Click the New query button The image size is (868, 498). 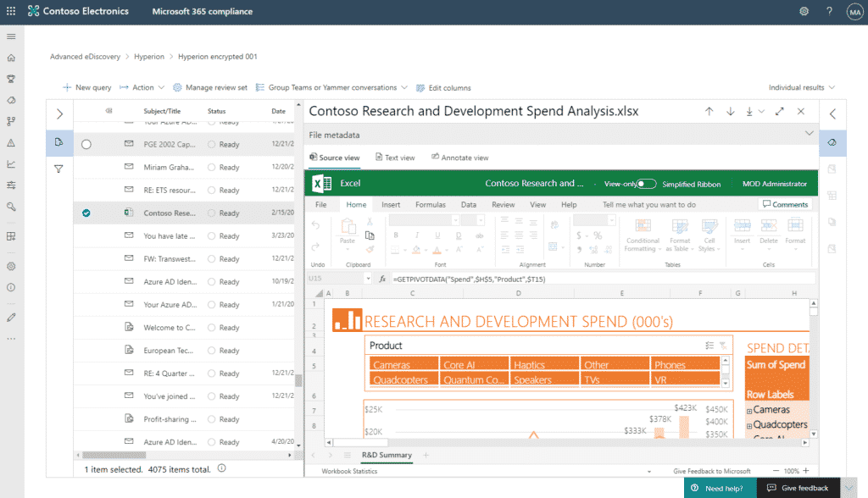[x=86, y=87]
